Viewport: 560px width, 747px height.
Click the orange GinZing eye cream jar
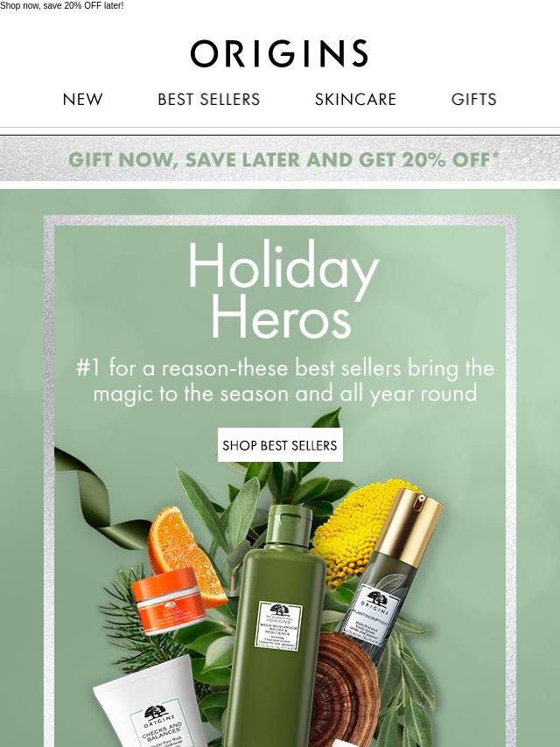tap(168, 600)
